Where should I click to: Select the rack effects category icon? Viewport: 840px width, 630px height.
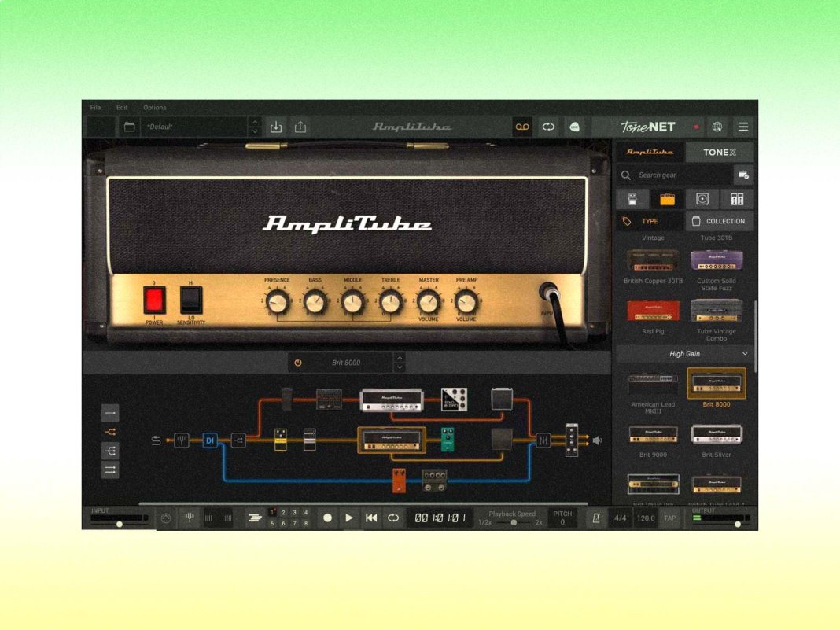point(735,199)
